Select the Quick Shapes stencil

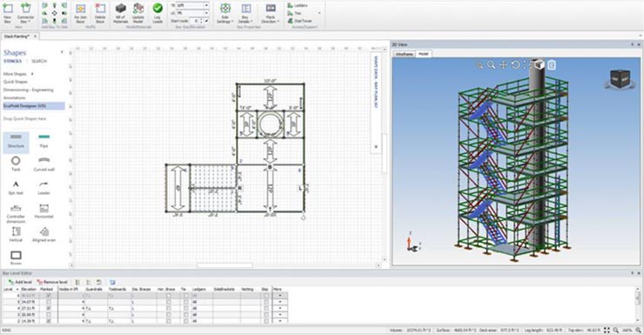click(15, 82)
